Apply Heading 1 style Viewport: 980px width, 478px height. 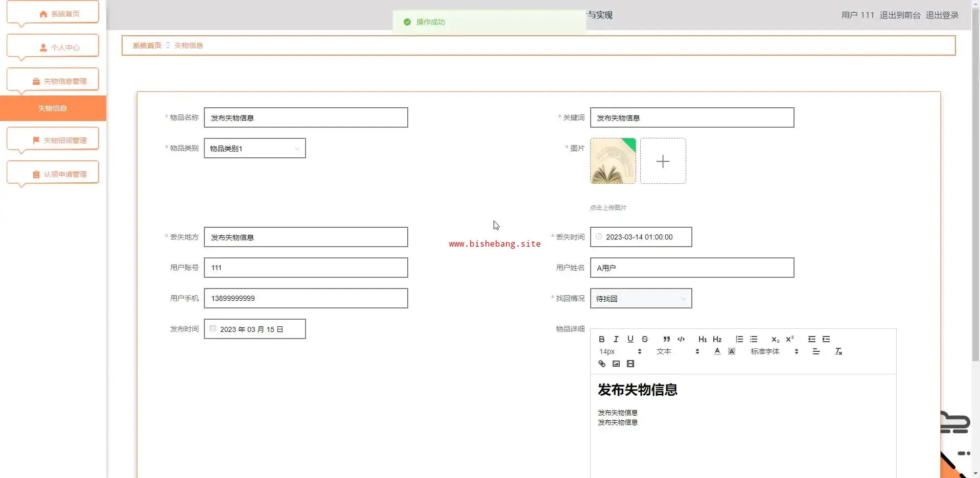click(x=703, y=339)
